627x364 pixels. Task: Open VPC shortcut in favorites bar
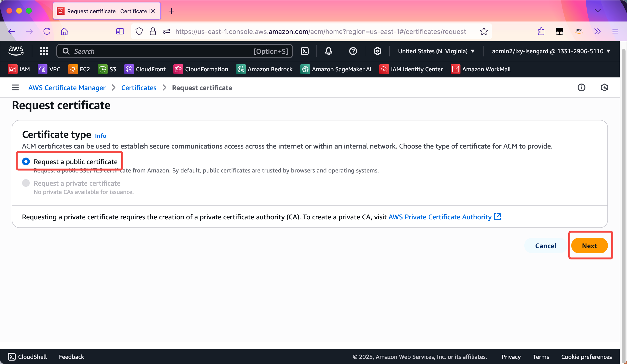pos(49,69)
